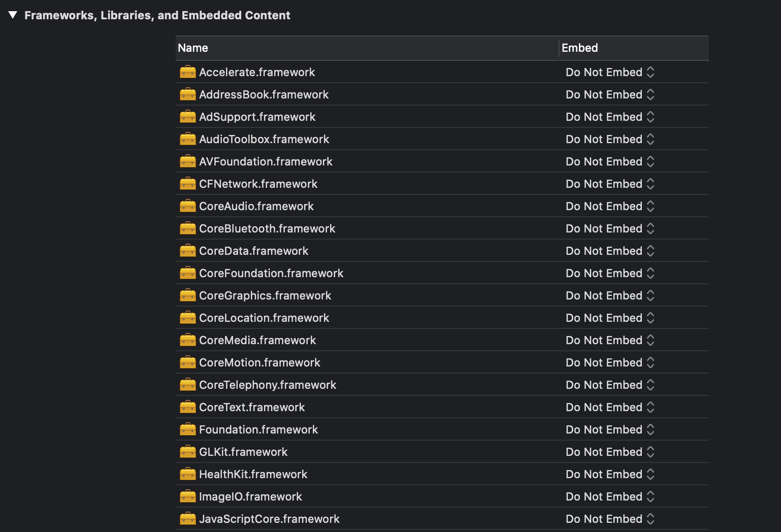Screen dimensions: 781x532
Task: Click the JavaScriptCore.framework toolbox icon
Action: coord(187,519)
